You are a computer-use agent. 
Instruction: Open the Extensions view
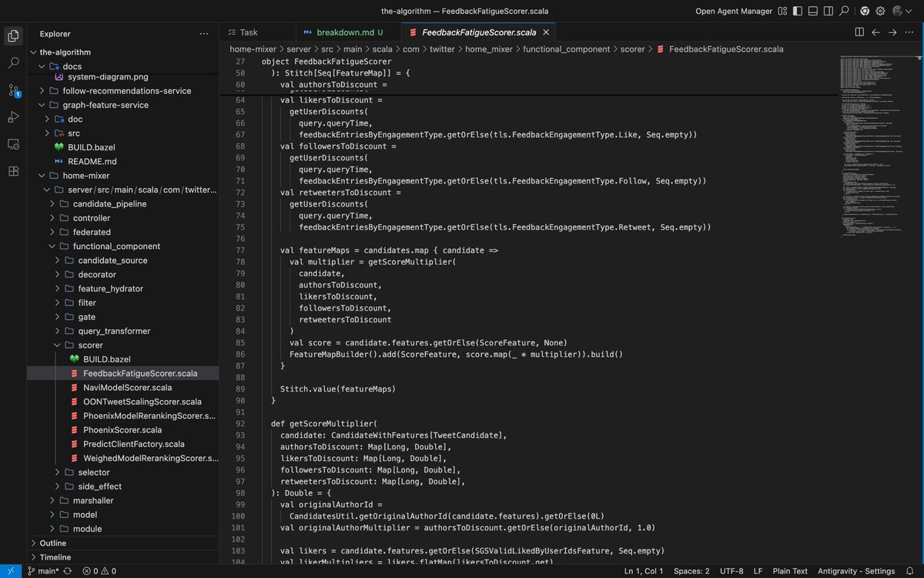(x=13, y=171)
